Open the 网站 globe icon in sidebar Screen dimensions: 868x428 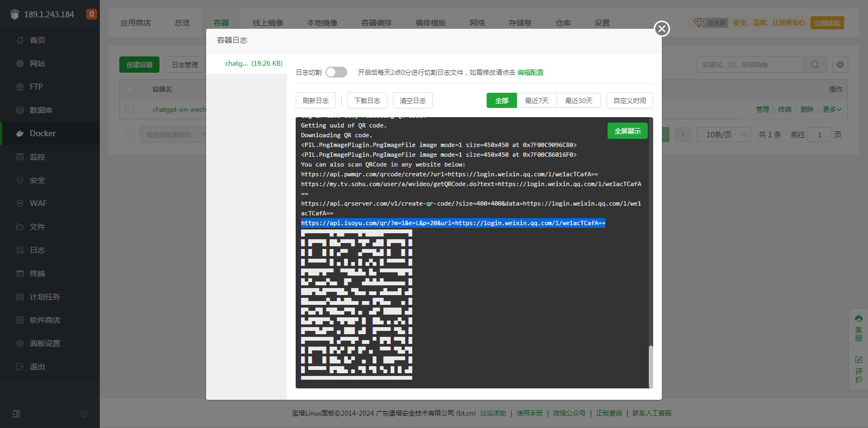pyautogui.click(x=20, y=63)
